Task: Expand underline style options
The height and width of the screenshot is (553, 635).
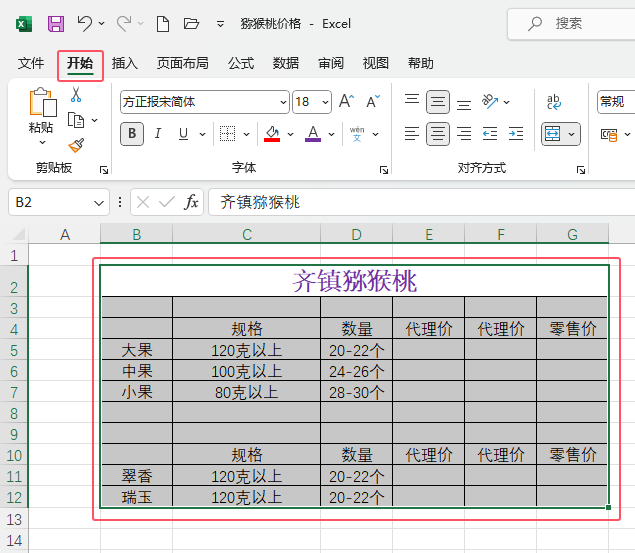Action: coord(202,134)
